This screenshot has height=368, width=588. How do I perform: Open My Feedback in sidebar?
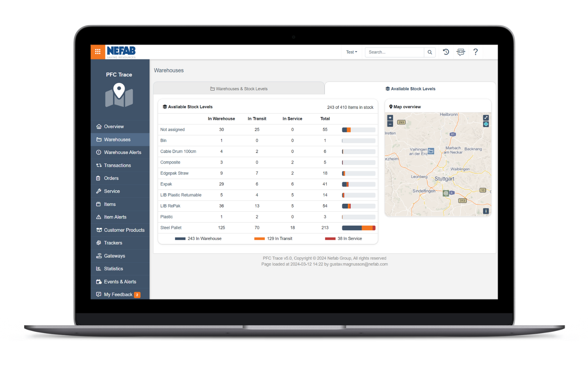point(118,294)
